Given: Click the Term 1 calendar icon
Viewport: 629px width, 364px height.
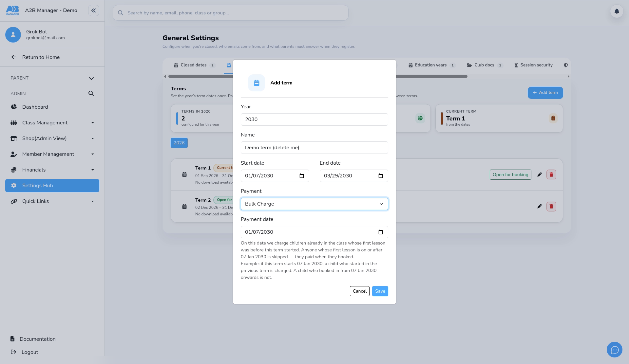Looking at the screenshot, I should coord(184,175).
